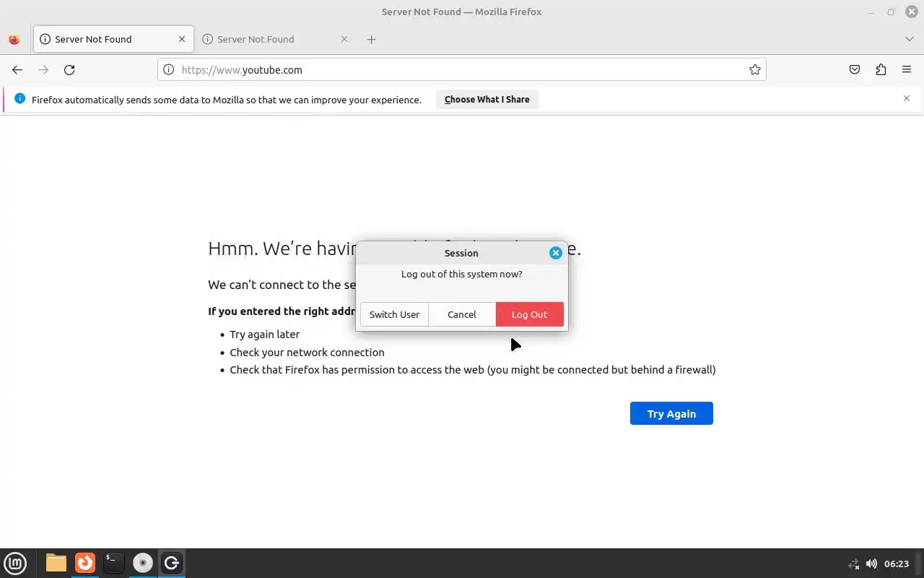Click the 06:23 clock in the panel

coord(897,564)
